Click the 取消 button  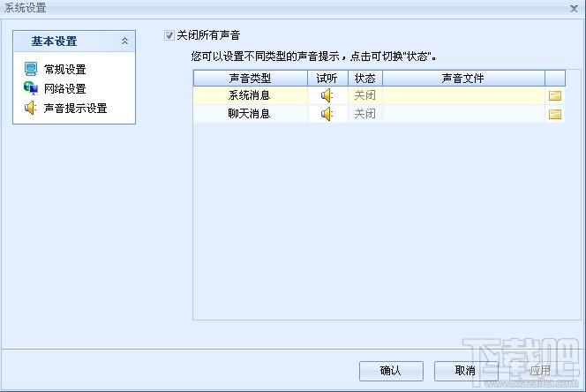point(466,371)
